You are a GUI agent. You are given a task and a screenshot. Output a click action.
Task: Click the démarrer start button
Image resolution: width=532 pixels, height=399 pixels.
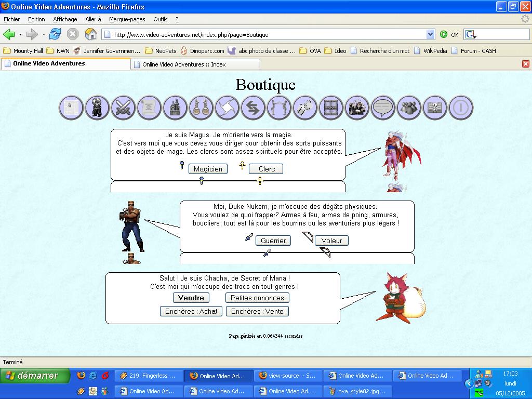[35, 376]
